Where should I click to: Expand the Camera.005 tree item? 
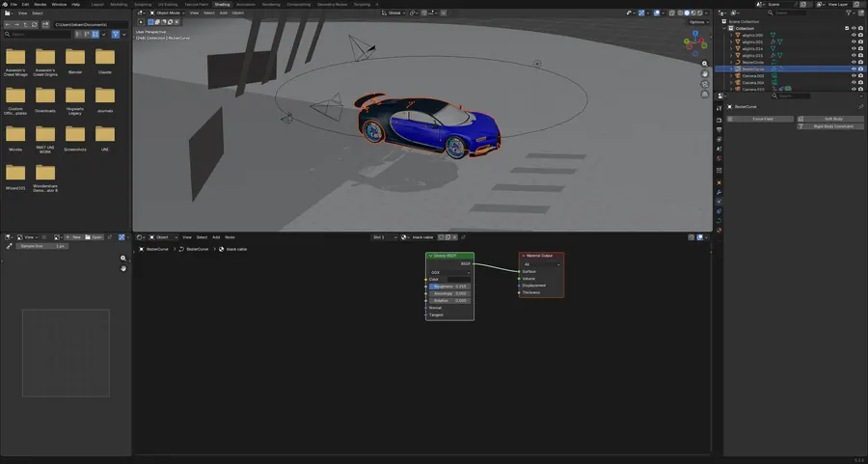(x=731, y=76)
